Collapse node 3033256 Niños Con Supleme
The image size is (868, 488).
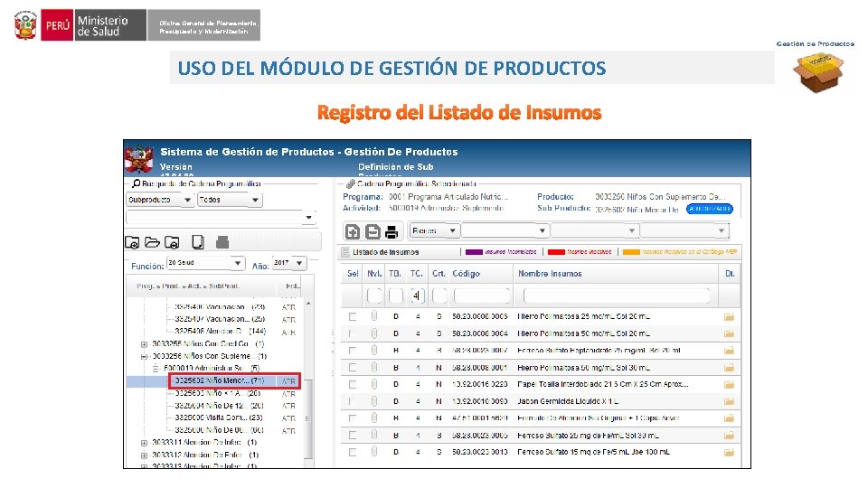click(144, 356)
